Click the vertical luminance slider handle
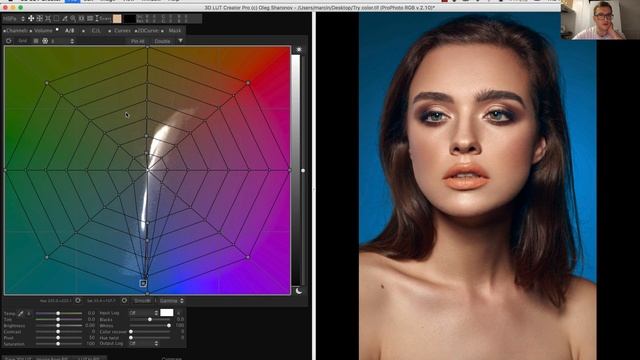Screen dimensions: 640x360 pyautogui.click(x=303, y=170)
